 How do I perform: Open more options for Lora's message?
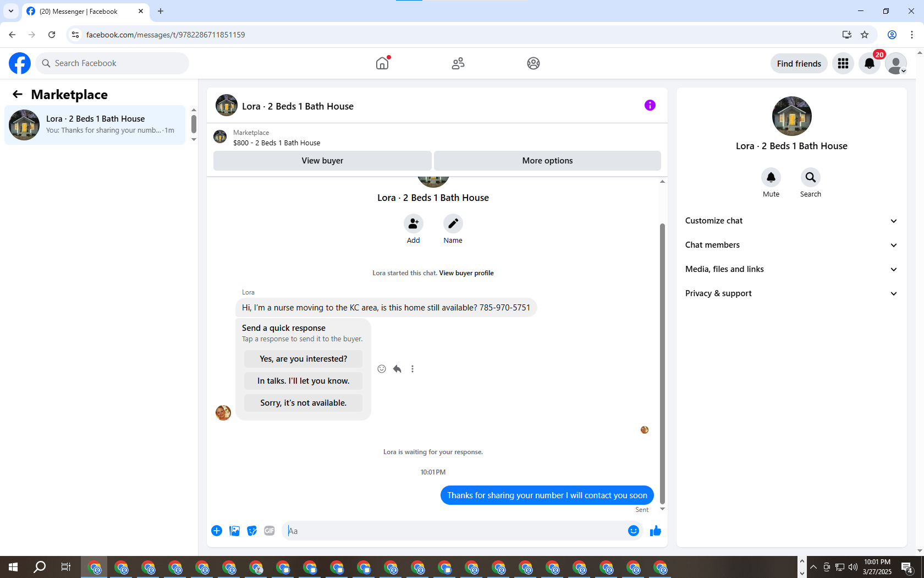pyautogui.click(x=413, y=369)
